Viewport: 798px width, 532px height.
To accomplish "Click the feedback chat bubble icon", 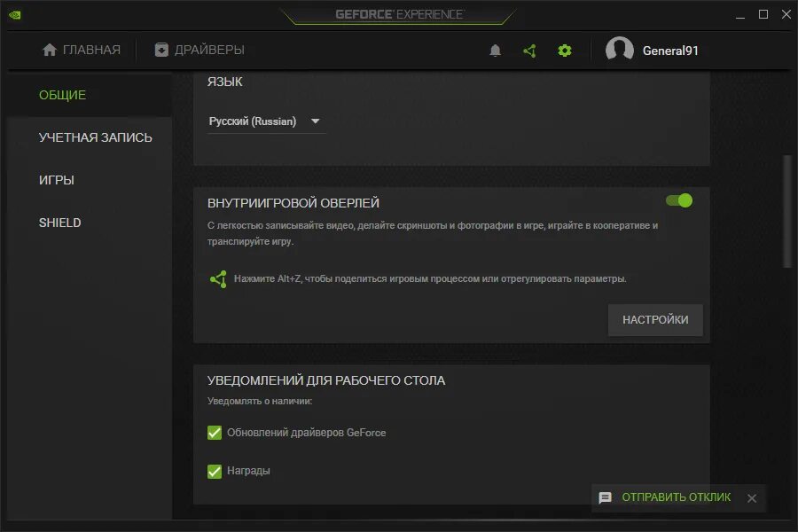I will pyautogui.click(x=605, y=497).
